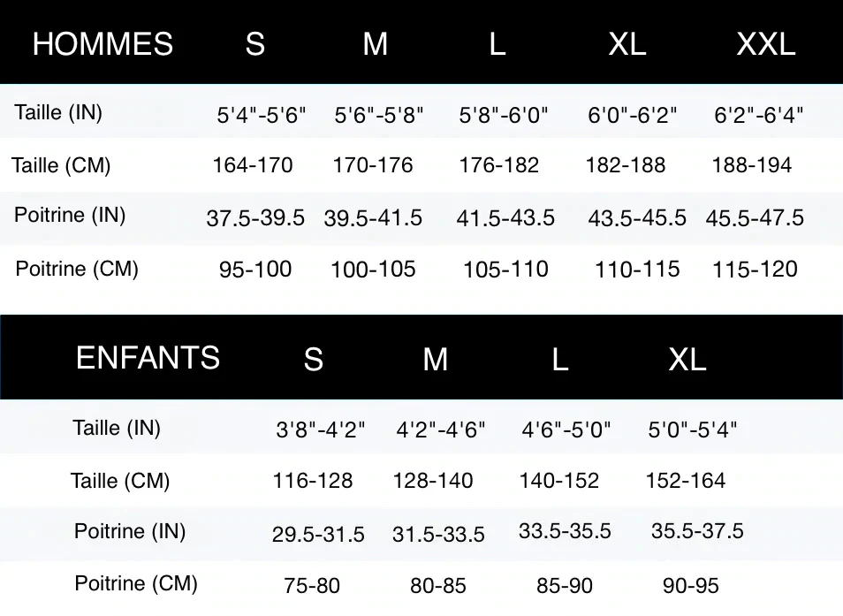843x616 pixels.
Task: Select the XXL column in HOMMES table
Action: (x=765, y=43)
